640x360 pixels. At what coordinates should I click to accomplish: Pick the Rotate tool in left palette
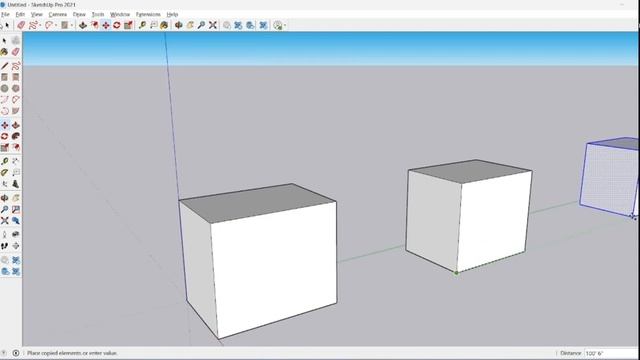click(4, 136)
